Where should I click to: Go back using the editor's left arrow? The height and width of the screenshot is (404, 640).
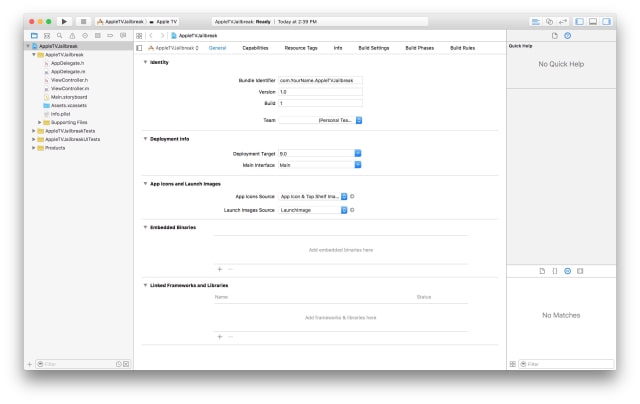(x=151, y=35)
